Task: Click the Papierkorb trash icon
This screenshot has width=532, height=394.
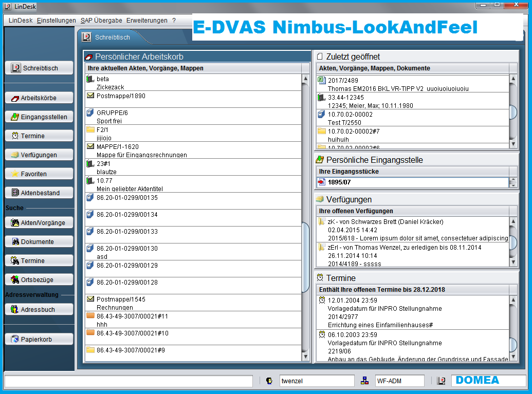Action: (x=15, y=339)
